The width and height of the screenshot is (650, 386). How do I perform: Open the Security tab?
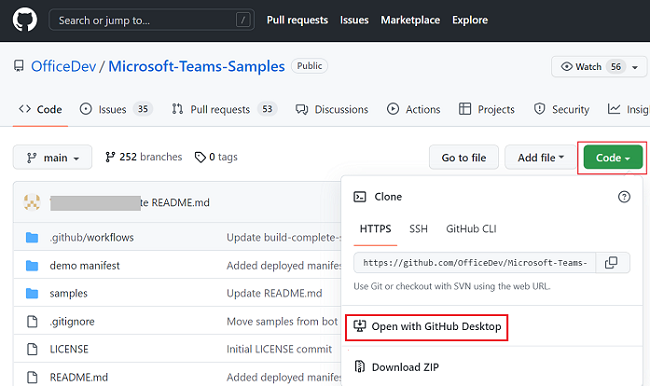(x=561, y=109)
